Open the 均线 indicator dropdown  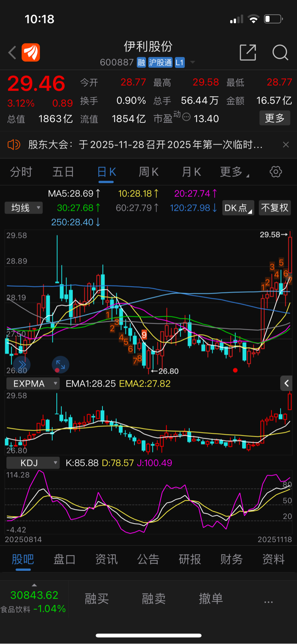tap(24, 208)
